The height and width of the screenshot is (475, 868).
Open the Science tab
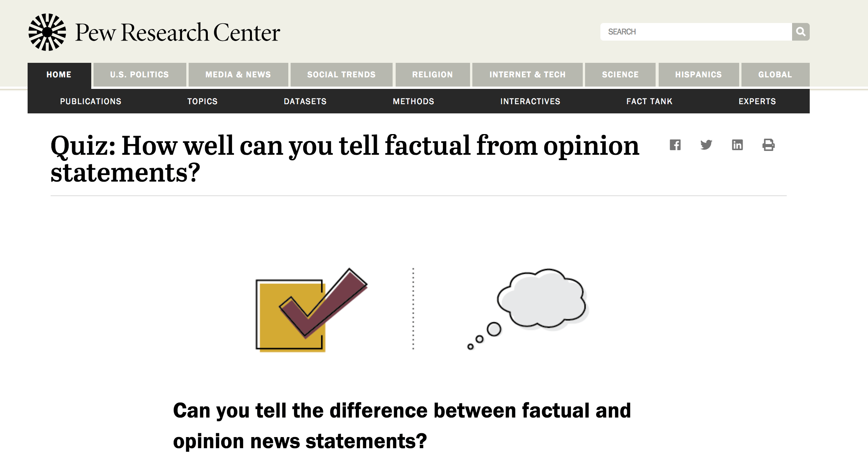click(x=620, y=75)
